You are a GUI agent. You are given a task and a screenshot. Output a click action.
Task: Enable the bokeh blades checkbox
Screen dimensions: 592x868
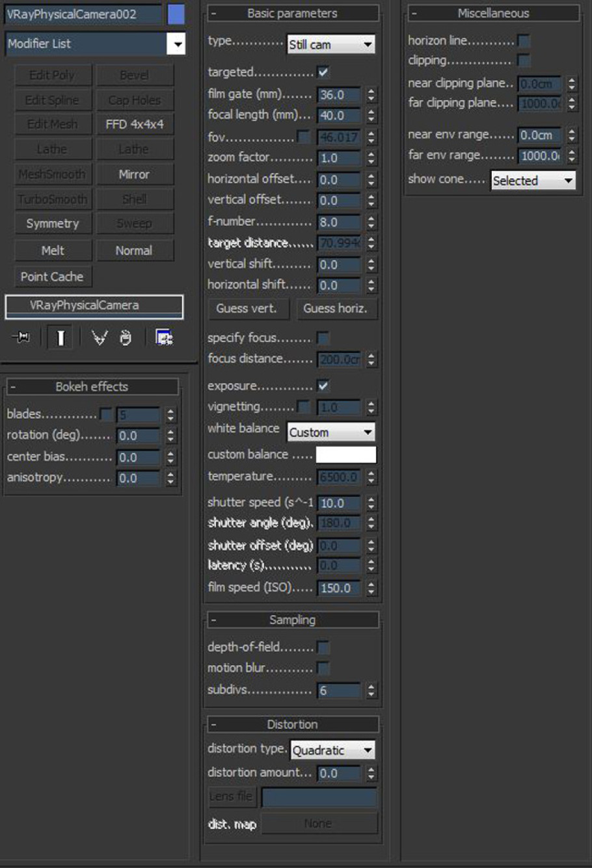pyautogui.click(x=105, y=414)
